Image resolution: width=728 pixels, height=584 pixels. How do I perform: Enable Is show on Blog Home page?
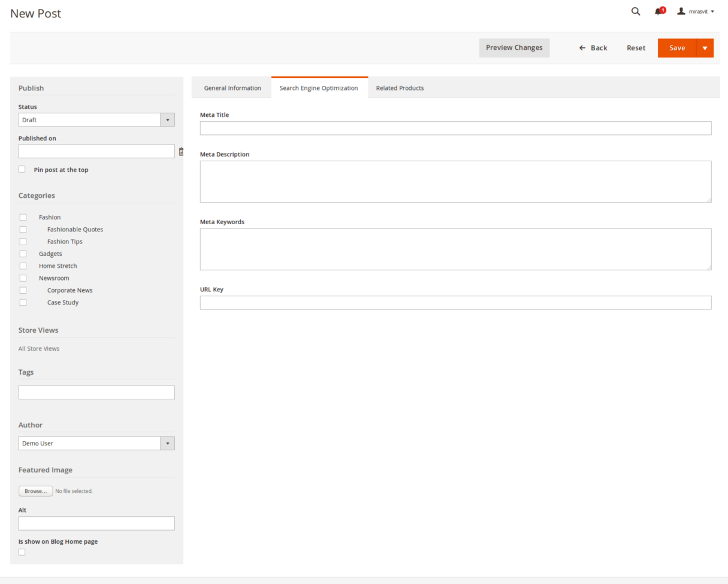(x=22, y=552)
